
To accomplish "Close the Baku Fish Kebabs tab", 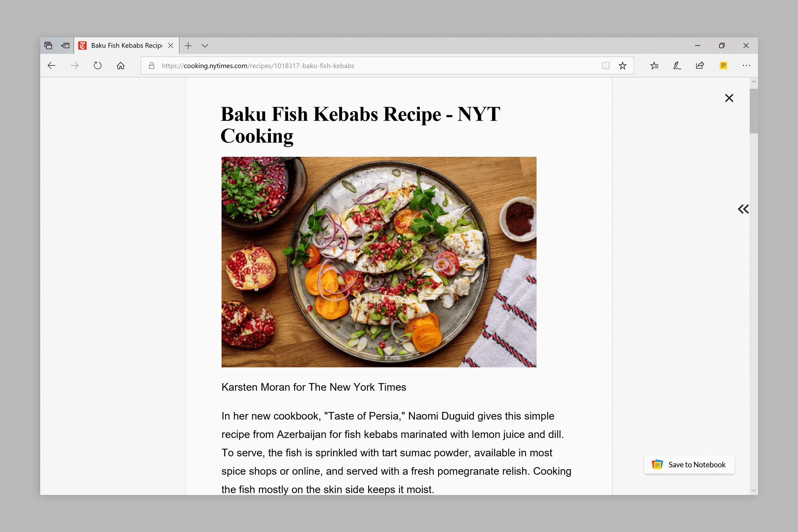I will tap(171, 45).
